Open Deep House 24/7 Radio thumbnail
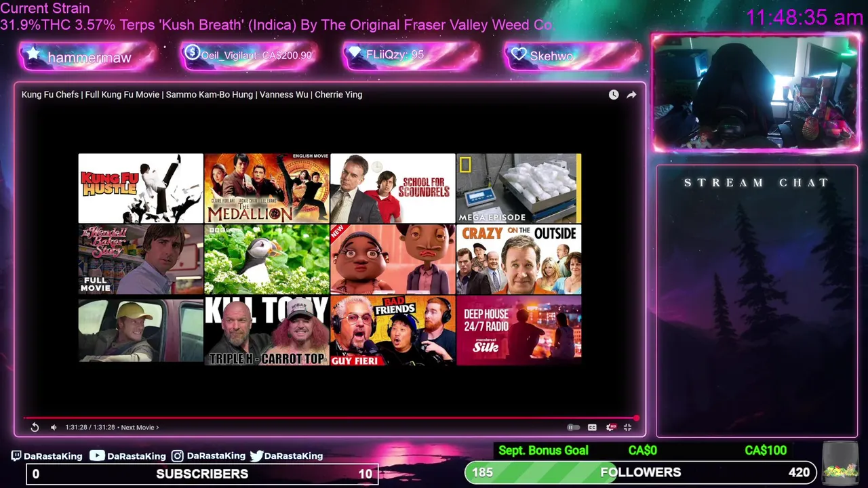868x488 pixels. coord(519,330)
